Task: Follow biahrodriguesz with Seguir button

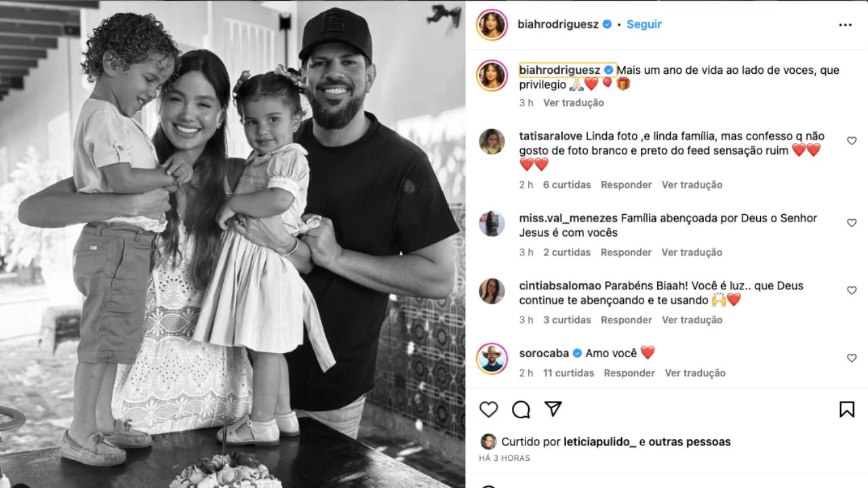Action: click(644, 24)
